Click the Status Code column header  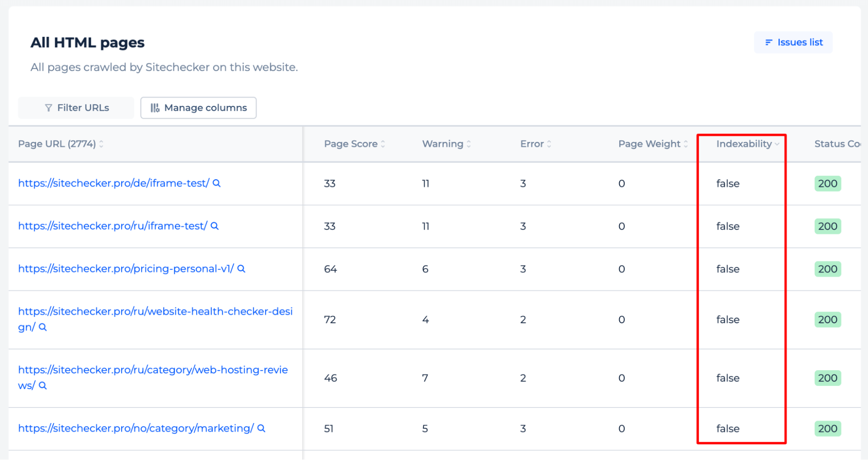[x=838, y=144]
